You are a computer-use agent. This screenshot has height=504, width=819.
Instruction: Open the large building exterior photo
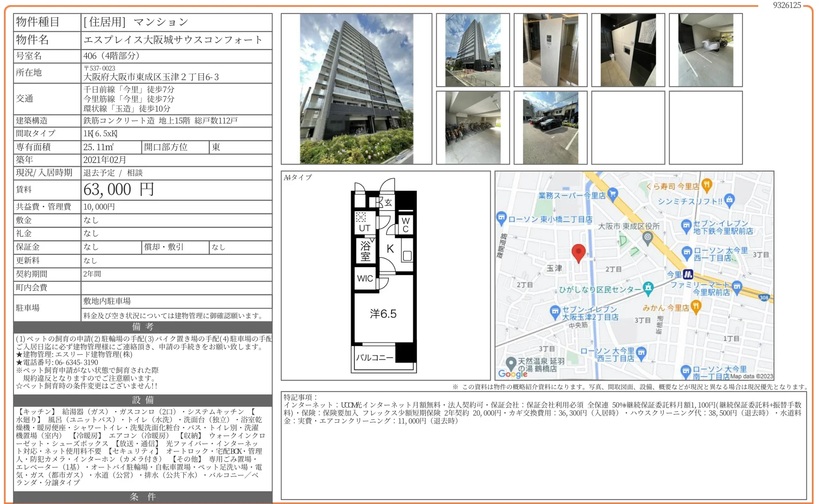coord(356,88)
